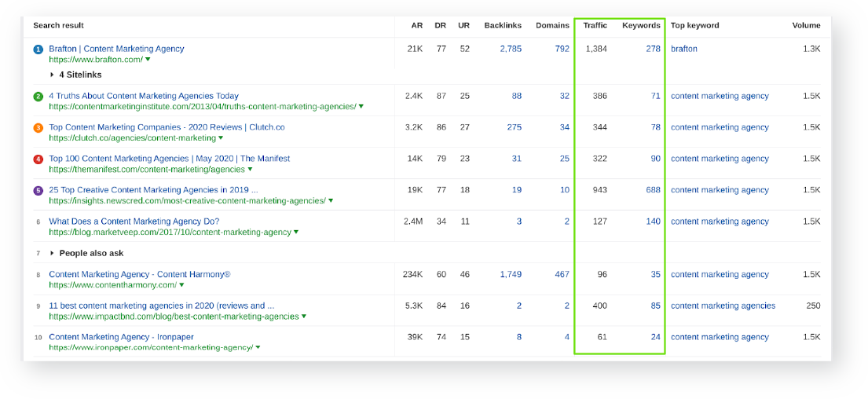Click the red rank 4 position badge
This screenshot has height=399, width=868.
[x=38, y=159]
